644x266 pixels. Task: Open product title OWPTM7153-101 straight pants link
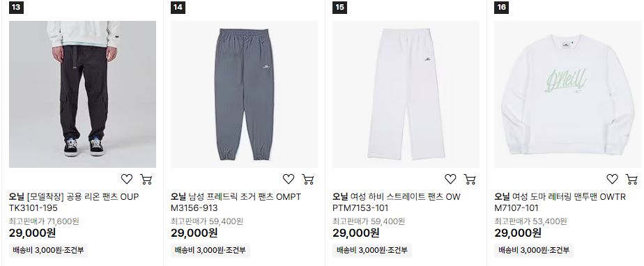tap(397, 203)
